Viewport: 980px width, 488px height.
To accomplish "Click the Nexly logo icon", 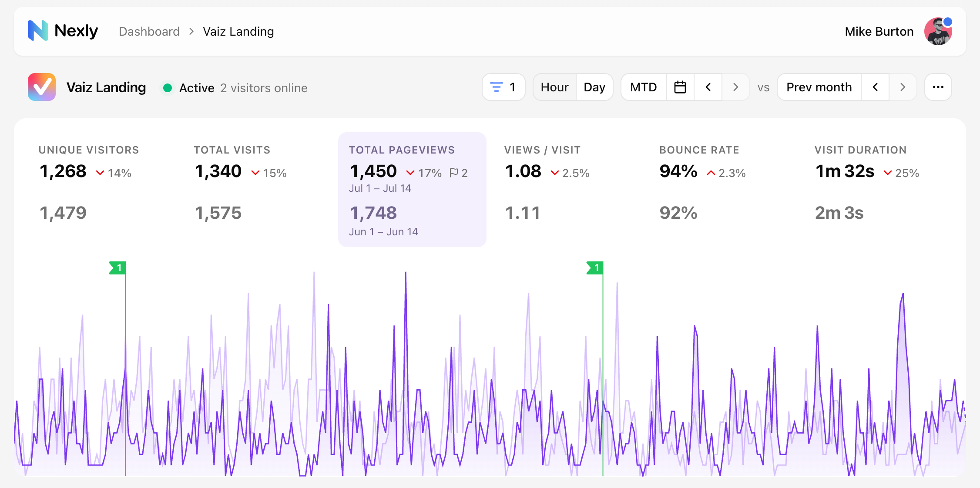I will coord(38,31).
